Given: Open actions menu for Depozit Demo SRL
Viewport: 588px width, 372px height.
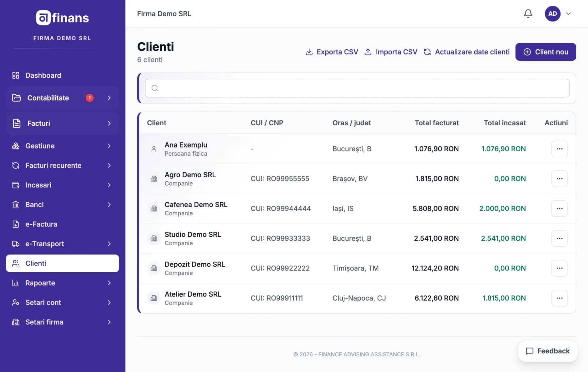Looking at the screenshot, I should tap(559, 268).
